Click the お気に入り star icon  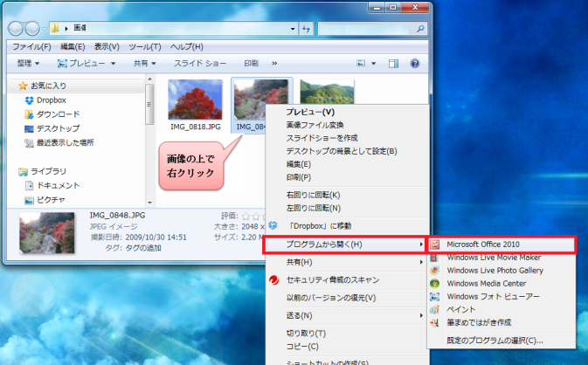click(x=23, y=86)
